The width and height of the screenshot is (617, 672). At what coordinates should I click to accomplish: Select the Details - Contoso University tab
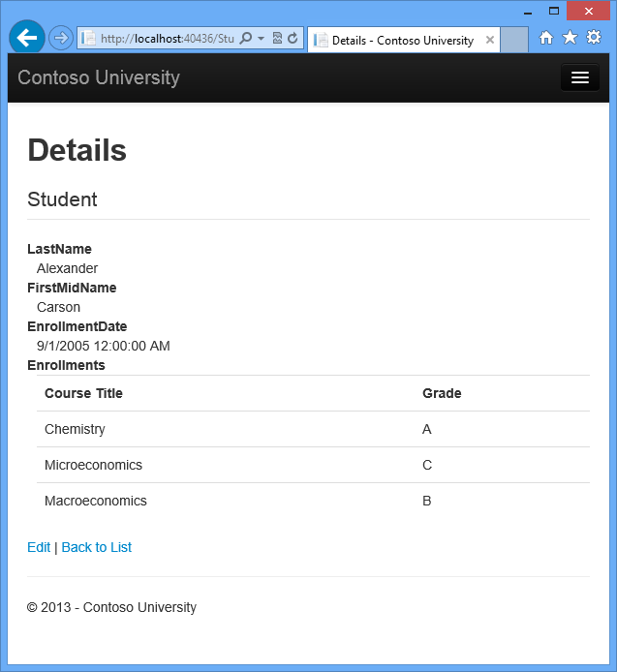(x=403, y=41)
